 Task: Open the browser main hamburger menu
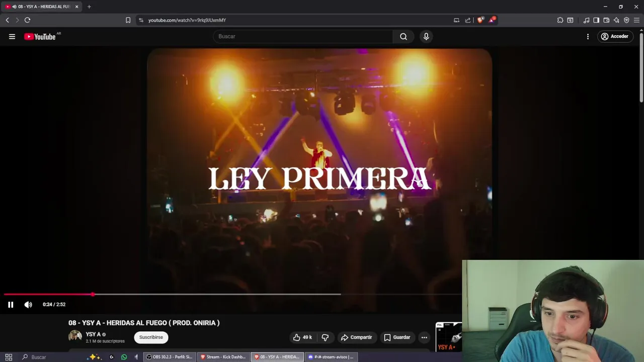click(636, 20)
